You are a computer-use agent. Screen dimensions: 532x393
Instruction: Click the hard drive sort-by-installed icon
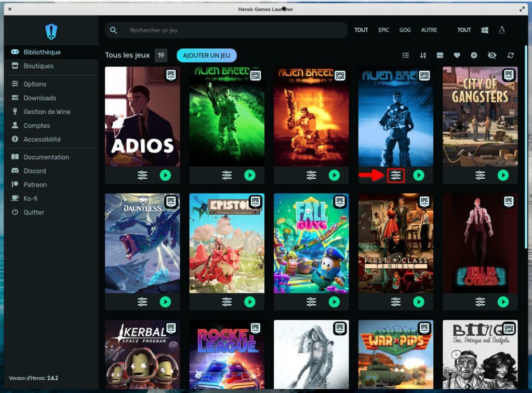point(440,56)
